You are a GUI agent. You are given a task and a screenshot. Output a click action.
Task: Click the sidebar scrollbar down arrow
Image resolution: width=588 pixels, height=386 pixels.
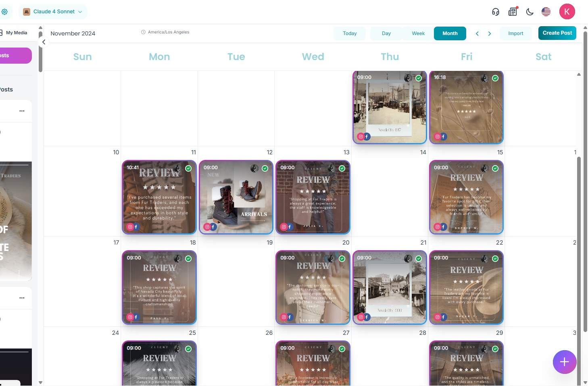pyautogui.click(x=40, y=382)
